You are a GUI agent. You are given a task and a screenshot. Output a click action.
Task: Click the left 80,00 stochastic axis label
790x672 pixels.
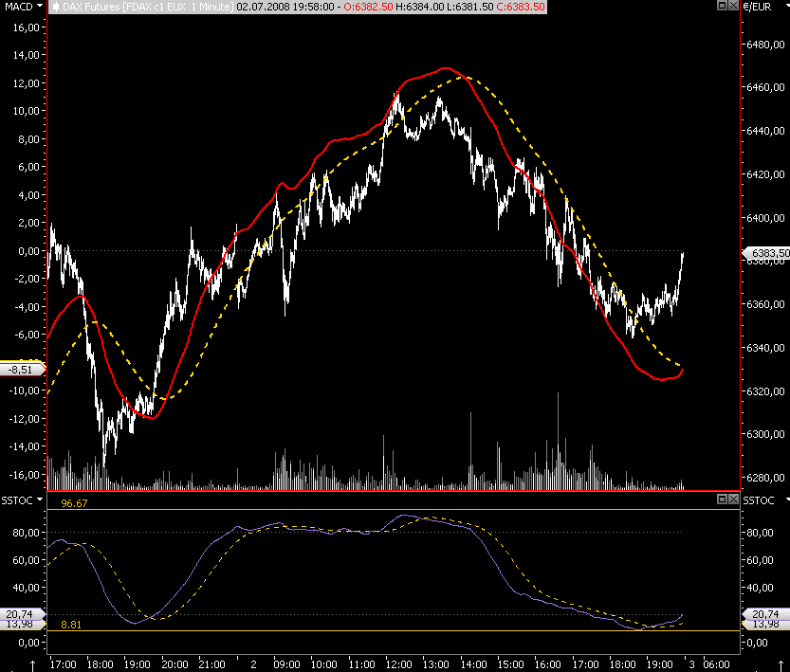pos(27,533)
